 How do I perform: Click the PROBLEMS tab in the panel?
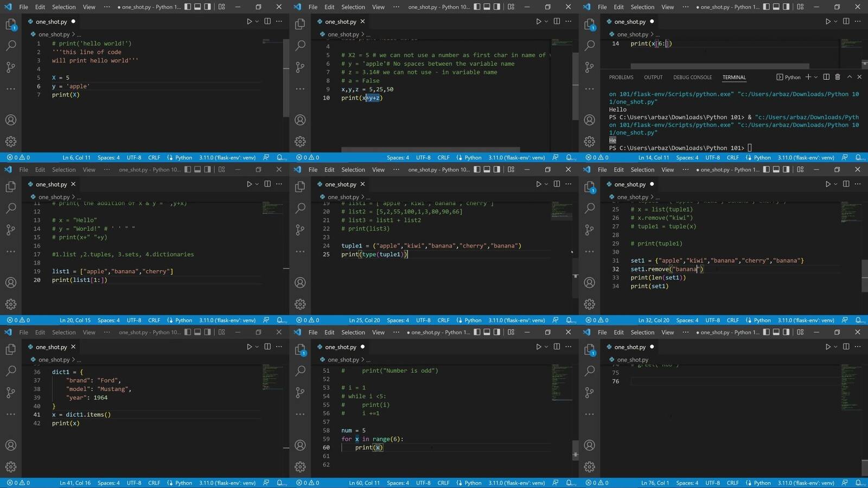621,78
